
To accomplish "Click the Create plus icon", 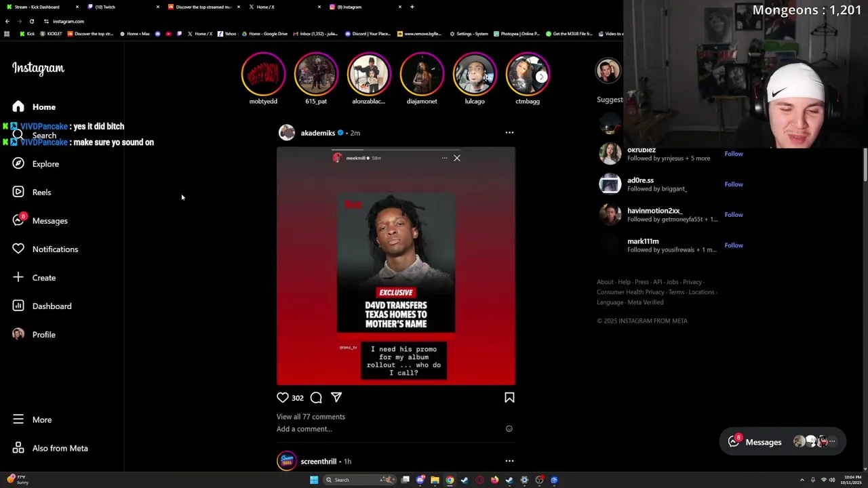I will click(x=18, y=277).
